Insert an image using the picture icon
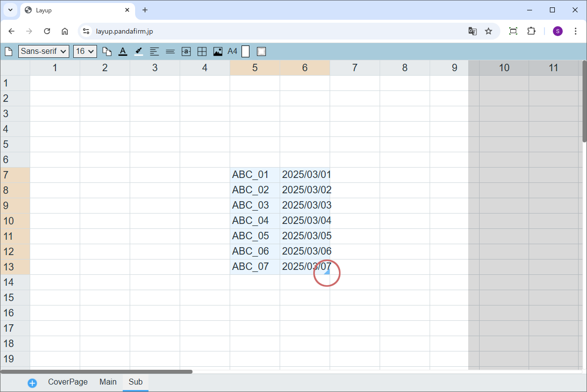 click(218, 51)
